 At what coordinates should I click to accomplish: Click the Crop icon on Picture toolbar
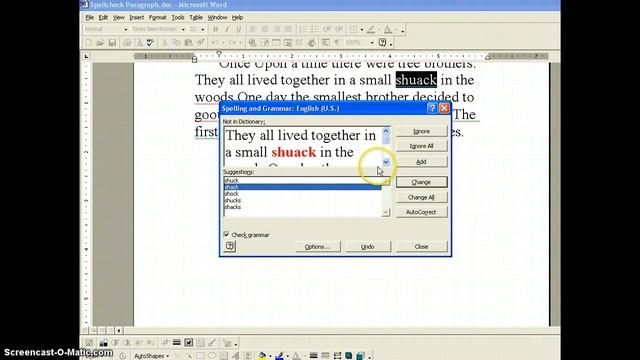165,342
